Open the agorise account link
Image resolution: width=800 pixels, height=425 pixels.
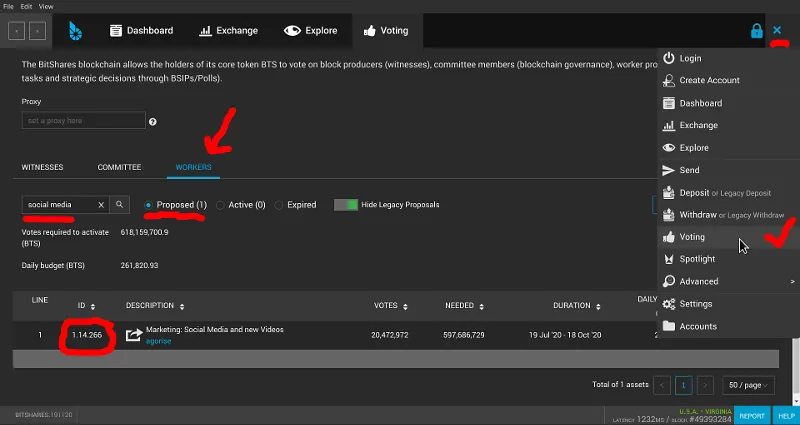159,341
